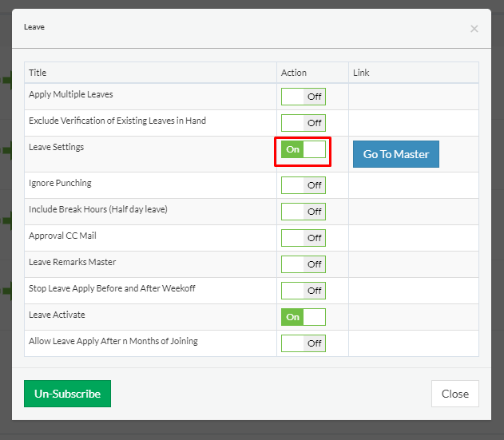Select the 'Ignore Punching' row text

[60, 183]
